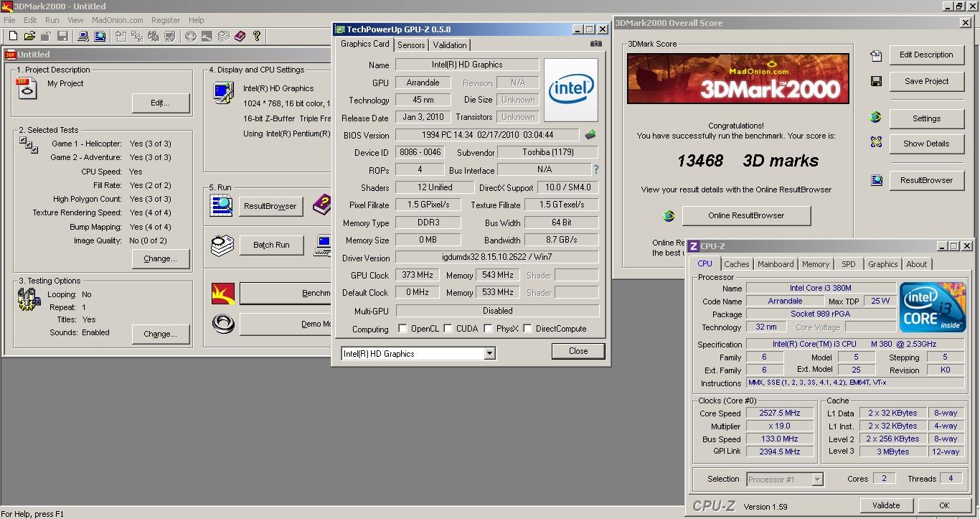Click the icon beside Show Details button
980x519 pixels.
[876, 142]
